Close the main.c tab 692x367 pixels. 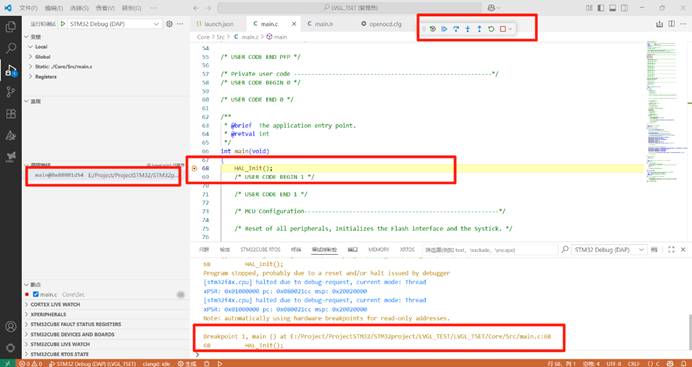pyautogui.click(x=294, y=24)
